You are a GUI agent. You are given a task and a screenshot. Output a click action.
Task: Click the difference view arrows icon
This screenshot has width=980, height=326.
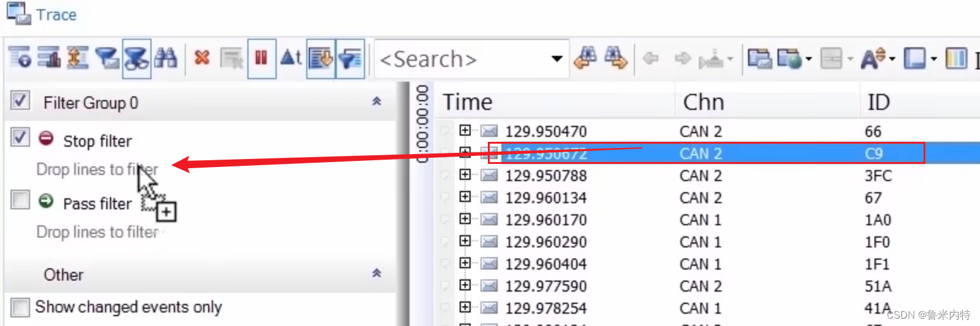(x=78, y=58)
